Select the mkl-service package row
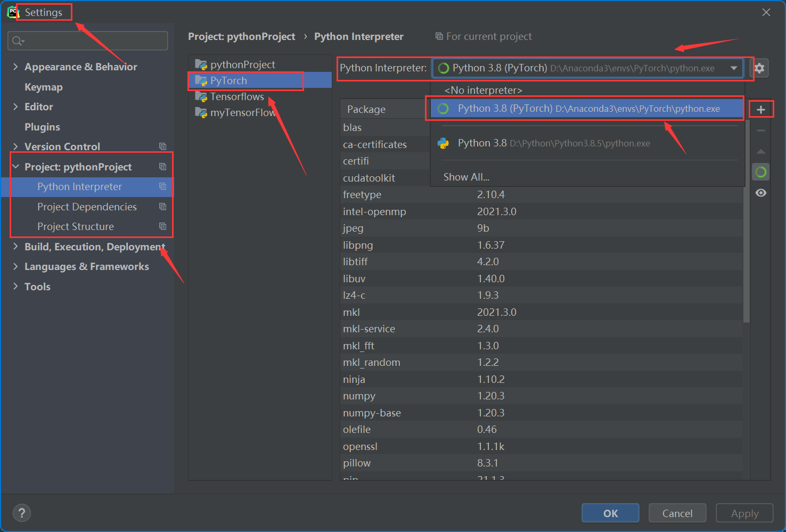This screenshot has height=532, width=786. 541,329
